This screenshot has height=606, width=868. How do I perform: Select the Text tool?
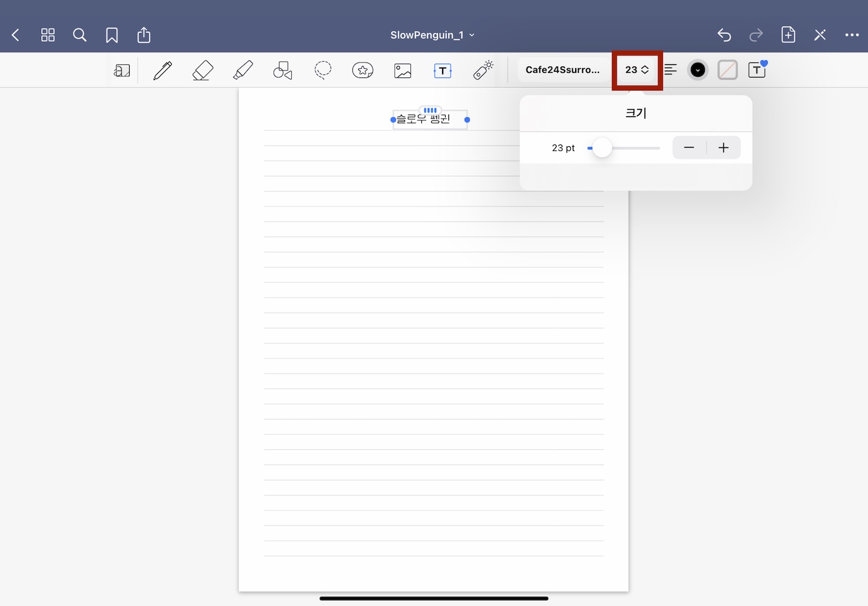tap(443, 71)
